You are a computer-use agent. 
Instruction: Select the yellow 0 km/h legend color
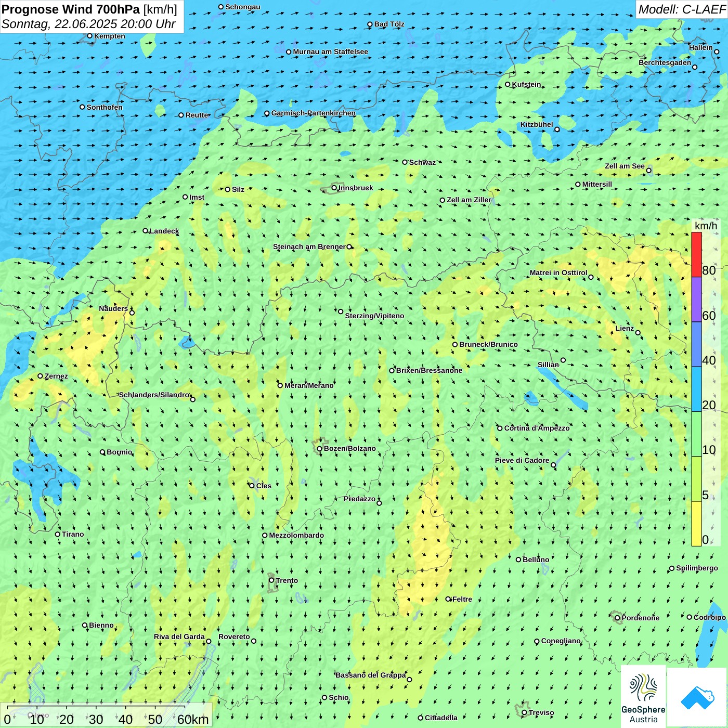pyautogui.click(x=696, y=524)
